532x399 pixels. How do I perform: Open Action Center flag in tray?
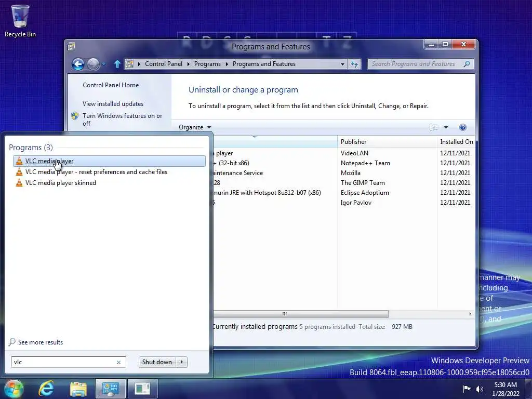pos(467,389)
